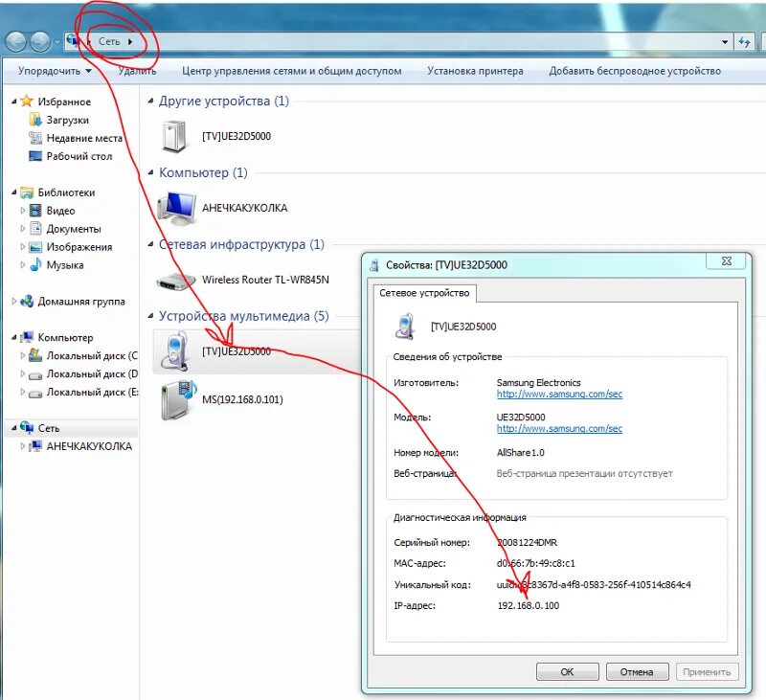Viewport: 766px width, 700px height.
Task: Click the Forward navigation arrow button
Action: tap(40, 41)
